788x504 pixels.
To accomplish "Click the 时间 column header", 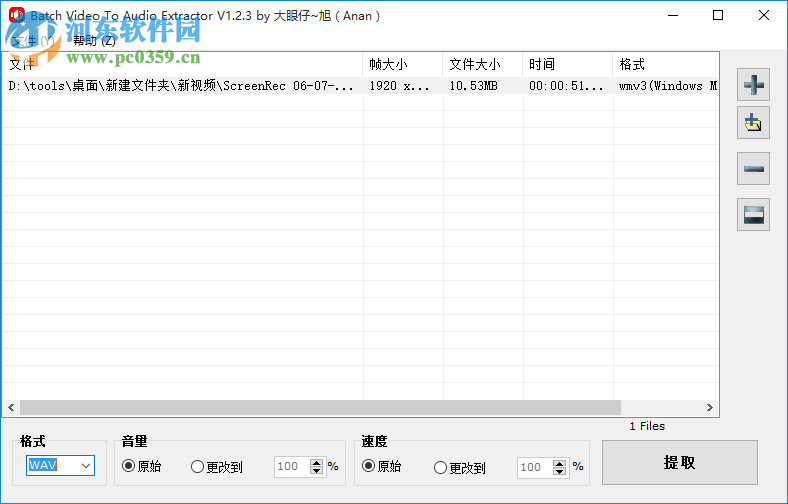I will [567, 64].
